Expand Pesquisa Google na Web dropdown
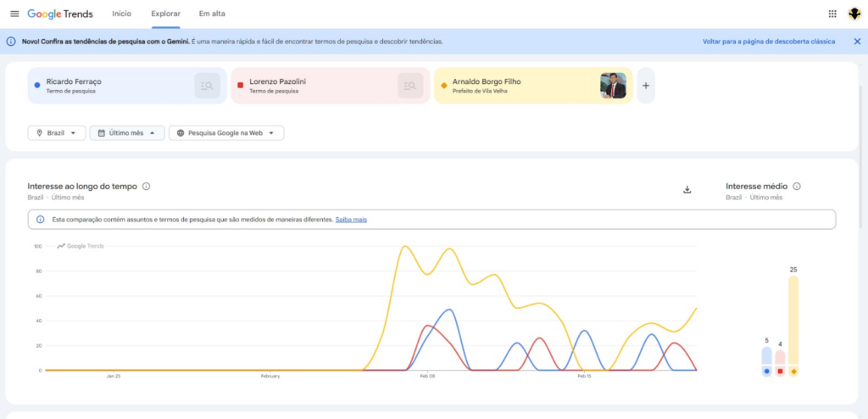The width and height of the screenshot is (868, 419). tap(226, 133)
